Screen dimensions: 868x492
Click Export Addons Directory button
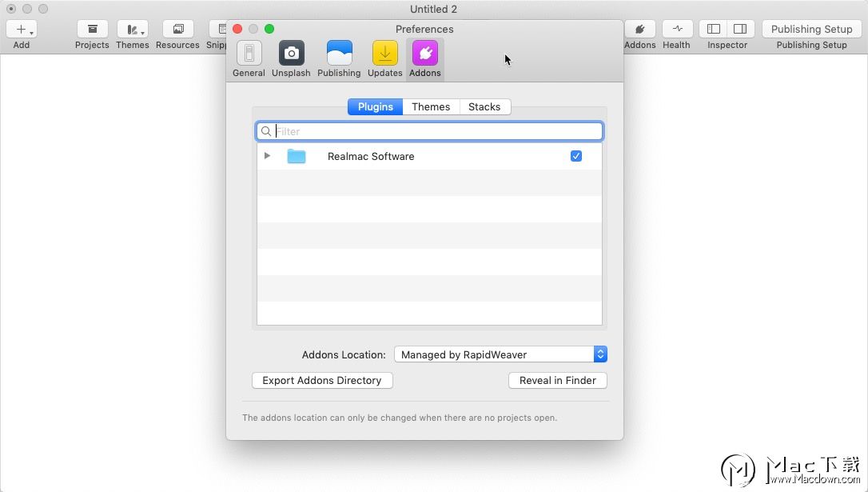[322, 381]
